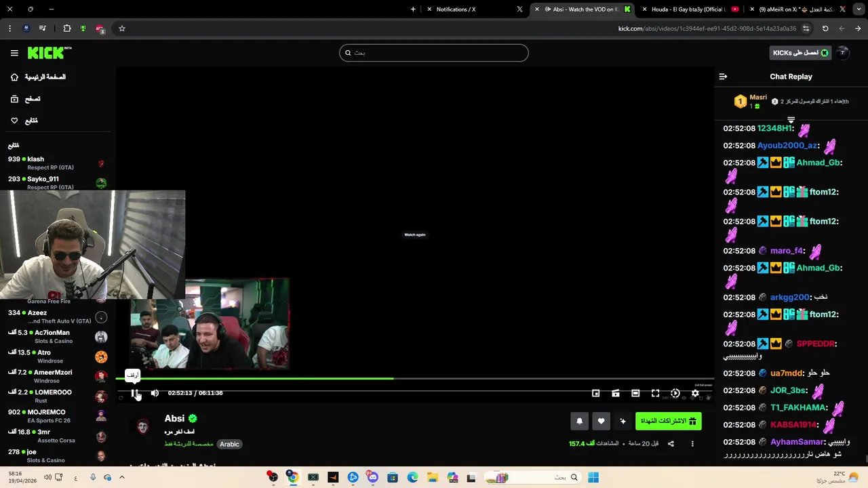Open Discord from the taskbar

pos(373,477)
